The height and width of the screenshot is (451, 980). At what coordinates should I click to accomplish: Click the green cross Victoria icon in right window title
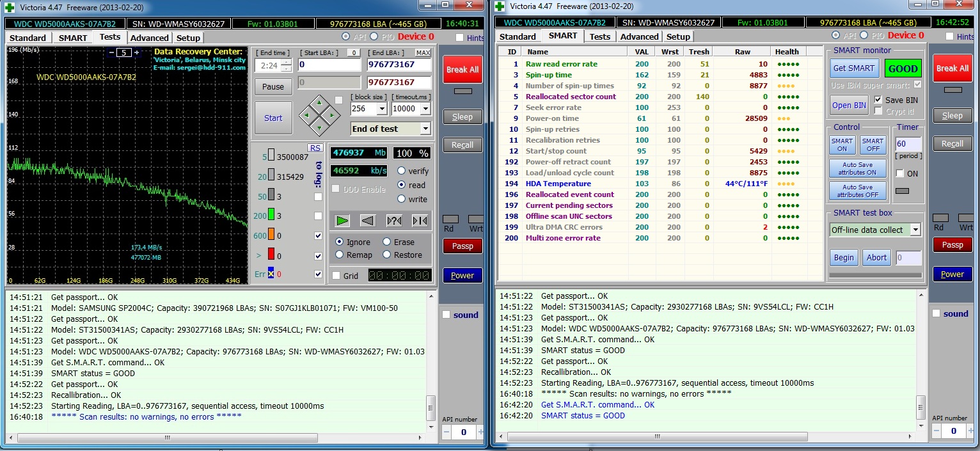point(498,6)
